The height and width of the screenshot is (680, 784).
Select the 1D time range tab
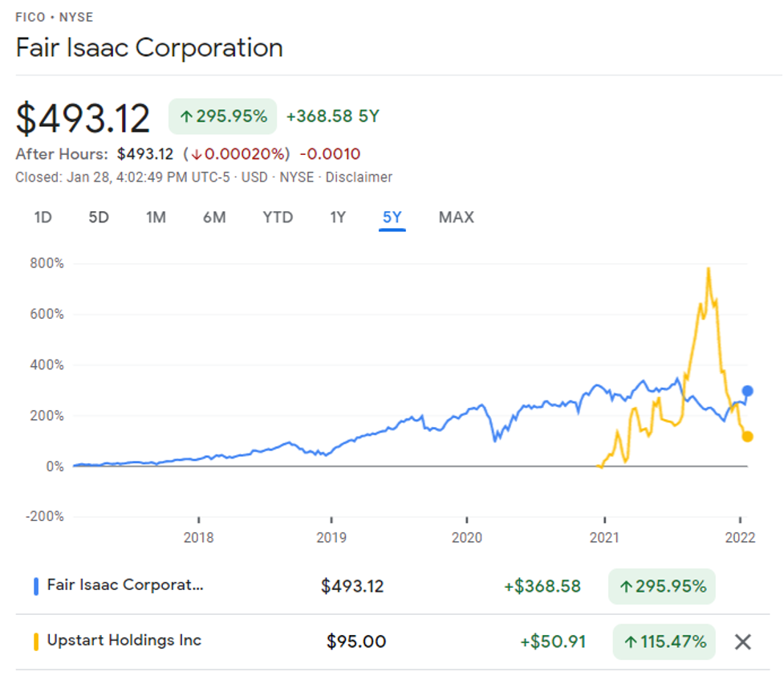tap(43, 218)
